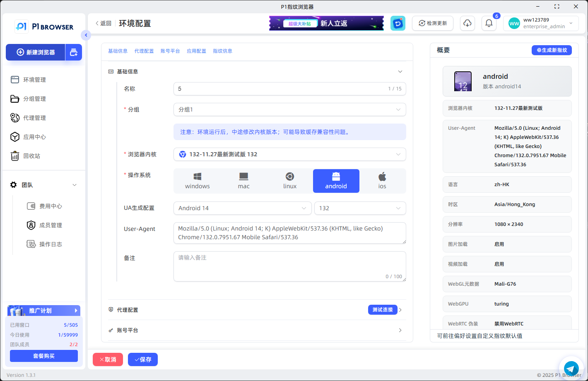Open the Android 14 UA version dropdown
Viewport: 588px width, 381px height.
(242, 208)
